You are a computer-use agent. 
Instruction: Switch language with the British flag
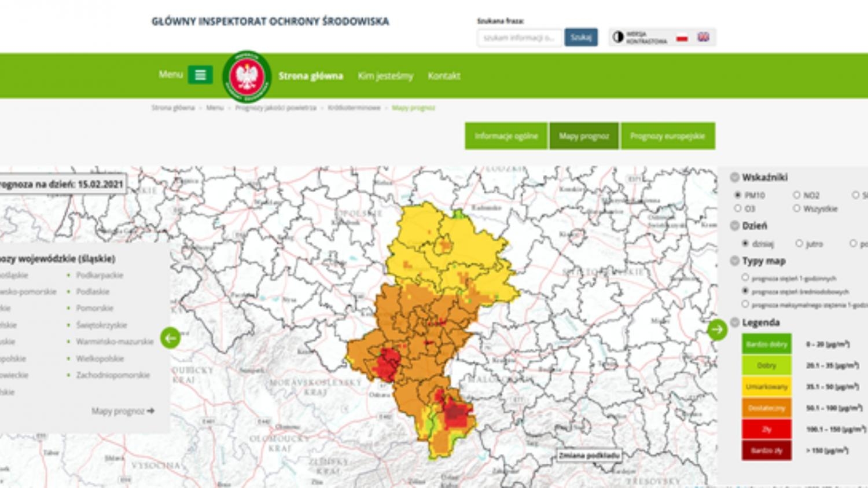pos(703,37)
